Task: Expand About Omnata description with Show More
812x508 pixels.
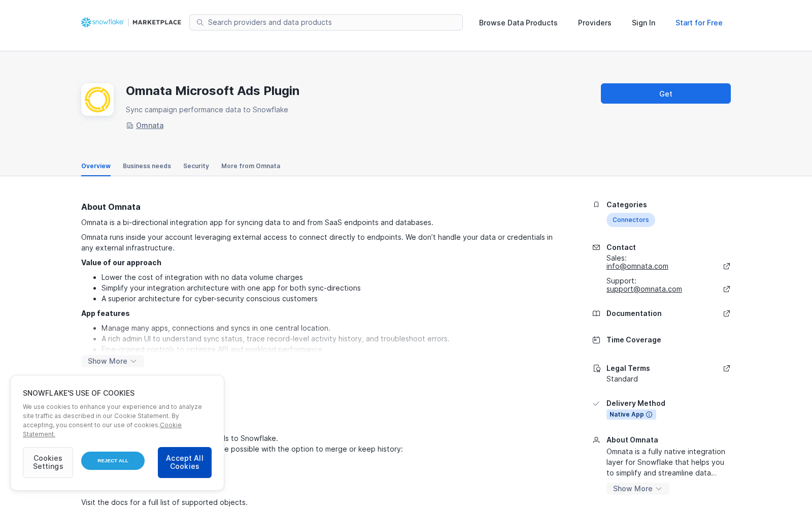Action: 113,361
